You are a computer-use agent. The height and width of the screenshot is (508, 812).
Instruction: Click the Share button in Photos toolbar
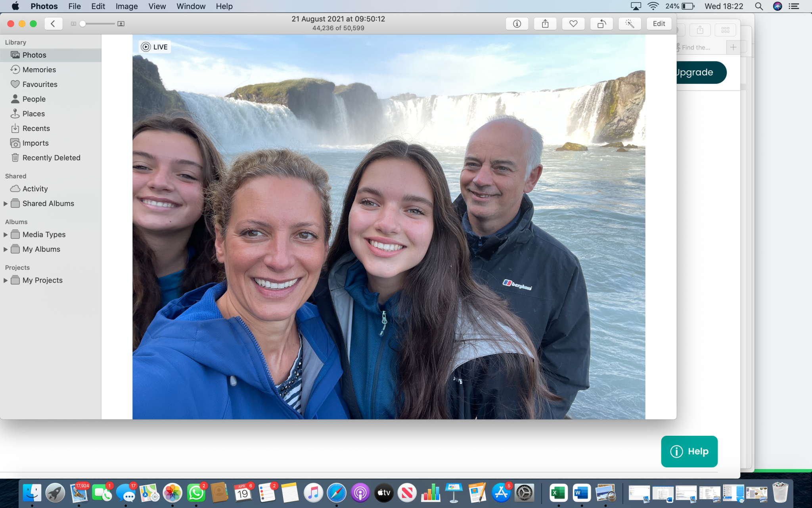tap(545, 24)
